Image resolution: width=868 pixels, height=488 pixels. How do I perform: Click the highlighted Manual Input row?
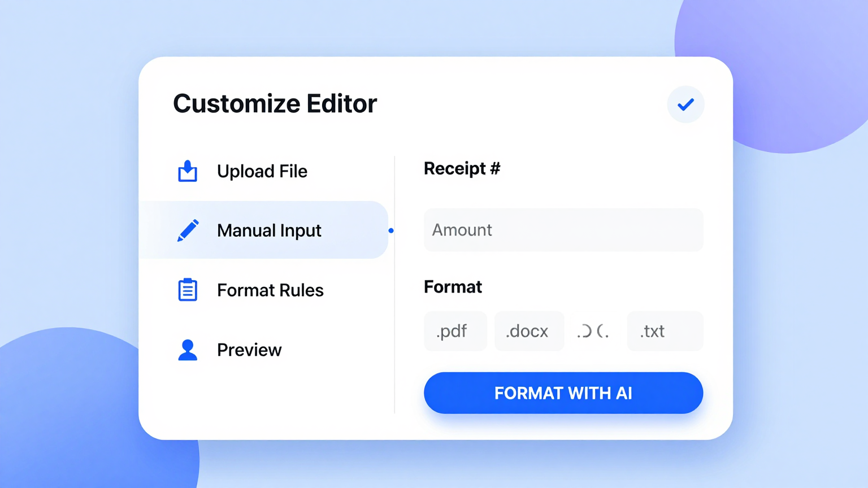coord(263,230)
